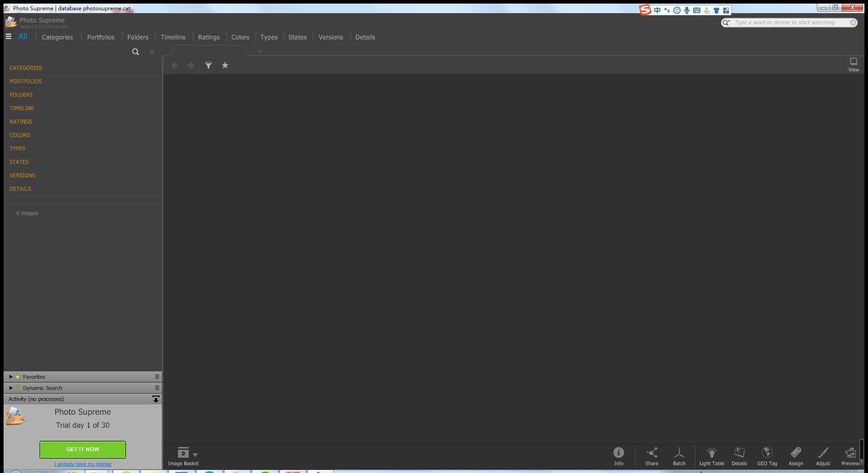Image resolution: width=868 pixels, height=473 pixels.
Task: Expand TYPES in the sidebar
Action: tap(17, 149)
